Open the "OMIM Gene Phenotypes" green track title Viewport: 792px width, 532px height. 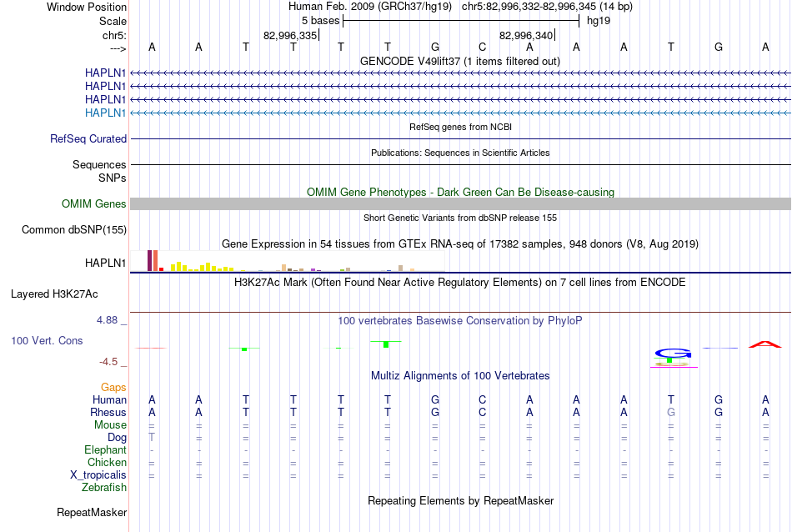pyautogui.click(x=460, y=192)
